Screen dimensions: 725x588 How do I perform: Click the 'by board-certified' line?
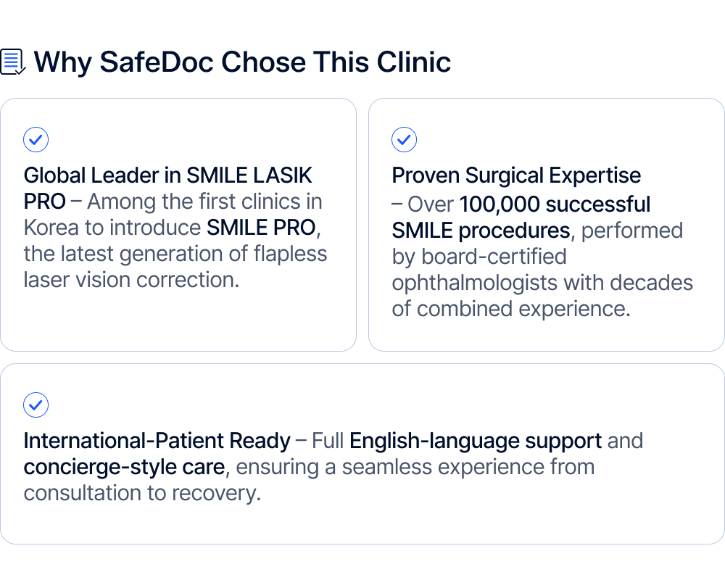click(x=479, y=257)
